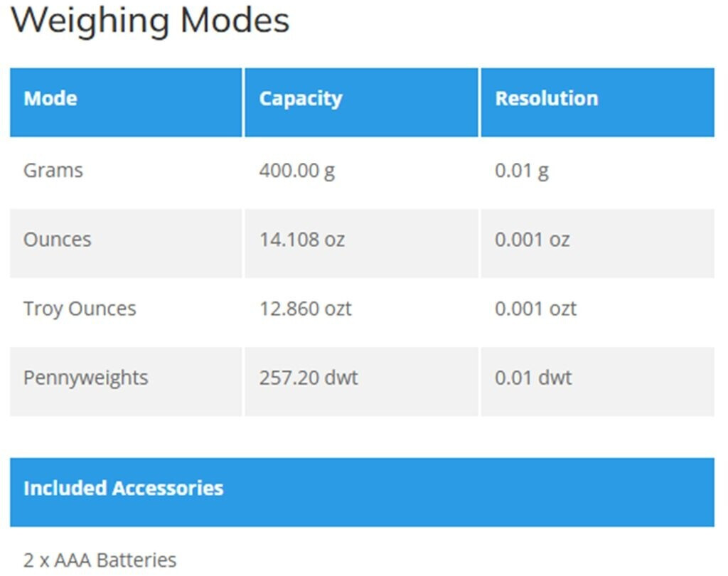The height and width of the screenshot is (576, 728).
Task: Click the 14.108 oz capacity value
Action: point(301,240)
